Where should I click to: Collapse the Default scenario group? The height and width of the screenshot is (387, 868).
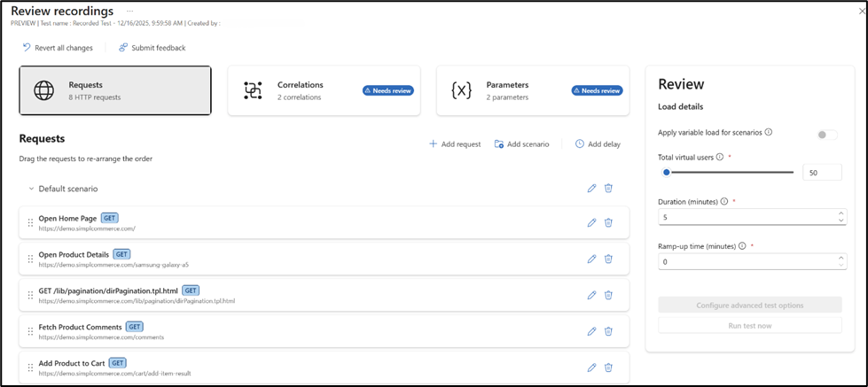click(x=30, y=189)
